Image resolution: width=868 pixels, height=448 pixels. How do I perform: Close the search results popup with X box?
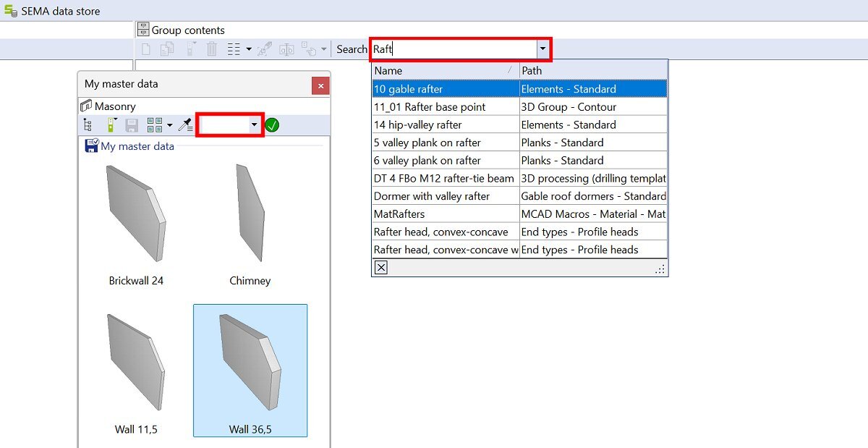pos(381,268)
